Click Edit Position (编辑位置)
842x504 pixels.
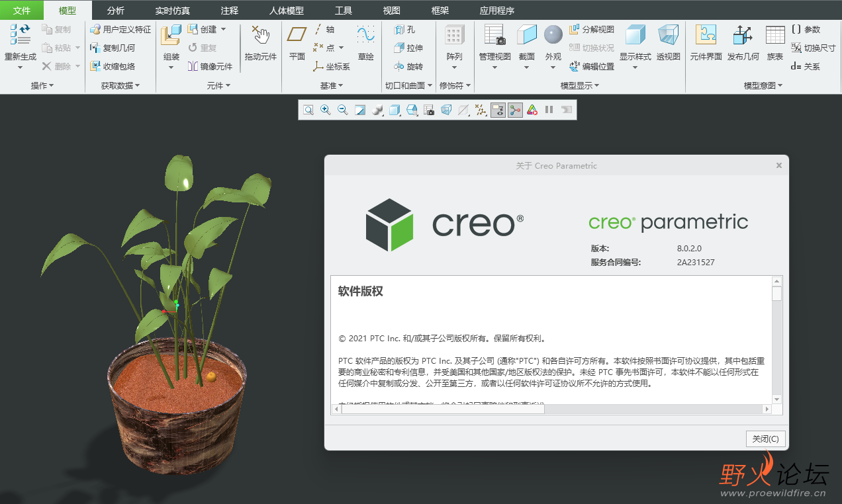(x=592, y=66)
